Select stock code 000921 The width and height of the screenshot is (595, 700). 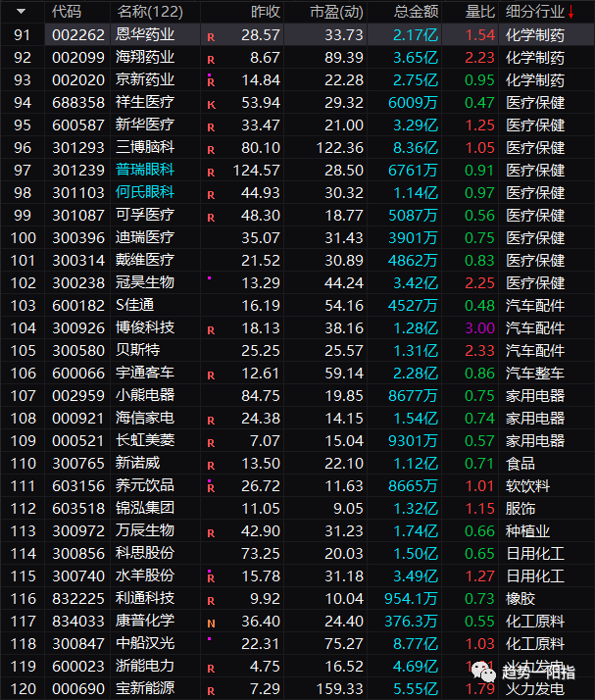[x=78, y=419]
